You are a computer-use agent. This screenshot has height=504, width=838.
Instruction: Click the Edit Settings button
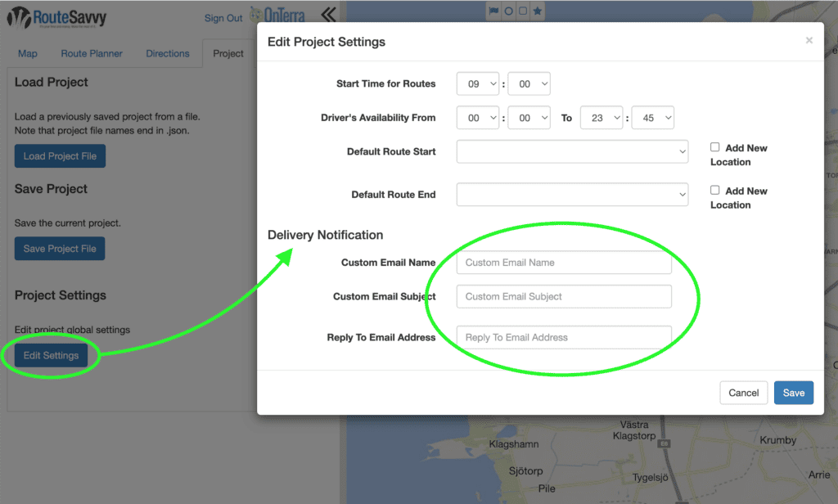point(51,355)
